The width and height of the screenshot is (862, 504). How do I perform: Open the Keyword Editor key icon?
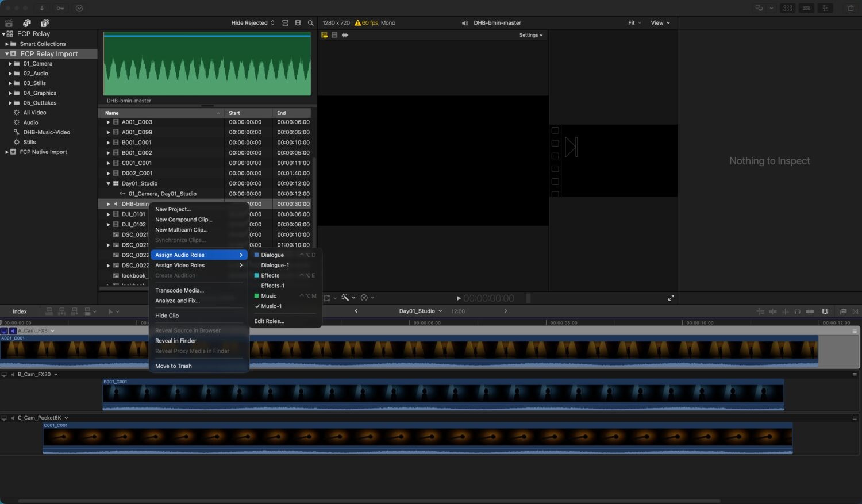tap(60, 8)
